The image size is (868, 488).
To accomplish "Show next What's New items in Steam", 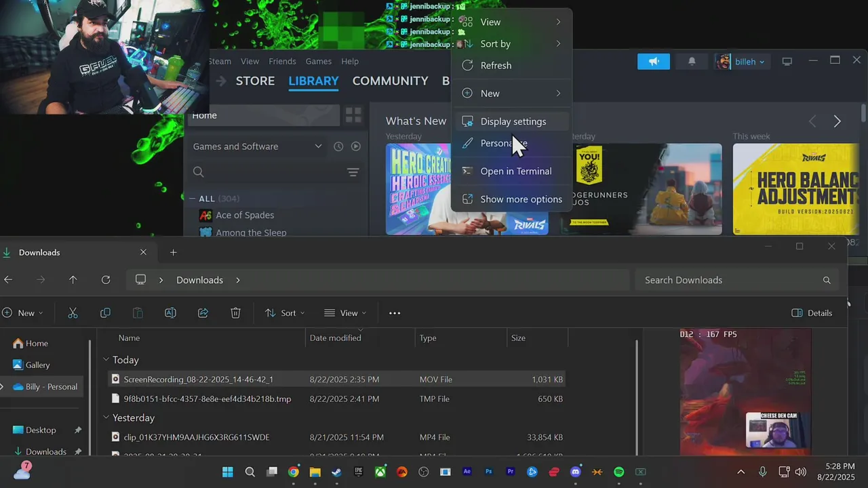I will click(837, 121).
